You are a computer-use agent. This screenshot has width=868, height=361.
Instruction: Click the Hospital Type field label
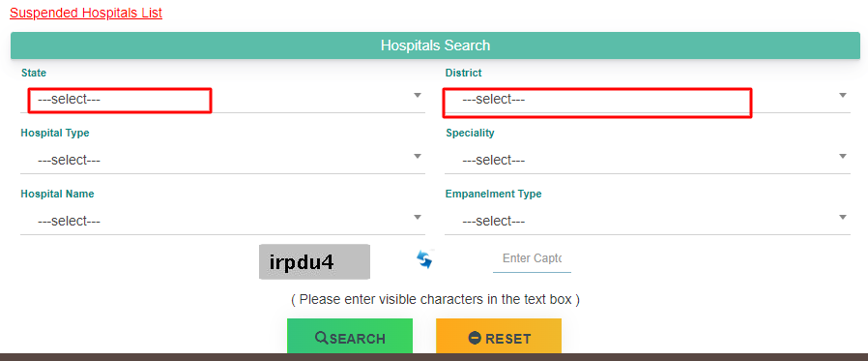(55, 134)
